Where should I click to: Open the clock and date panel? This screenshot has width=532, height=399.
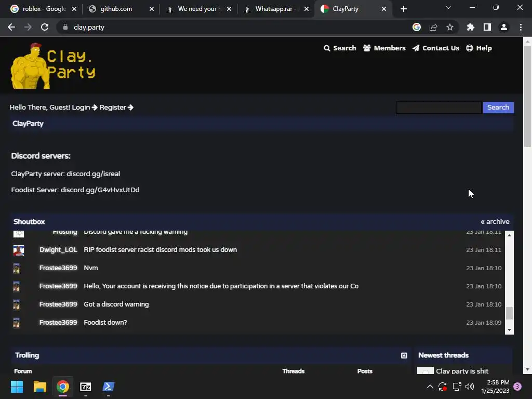point(495,387)
